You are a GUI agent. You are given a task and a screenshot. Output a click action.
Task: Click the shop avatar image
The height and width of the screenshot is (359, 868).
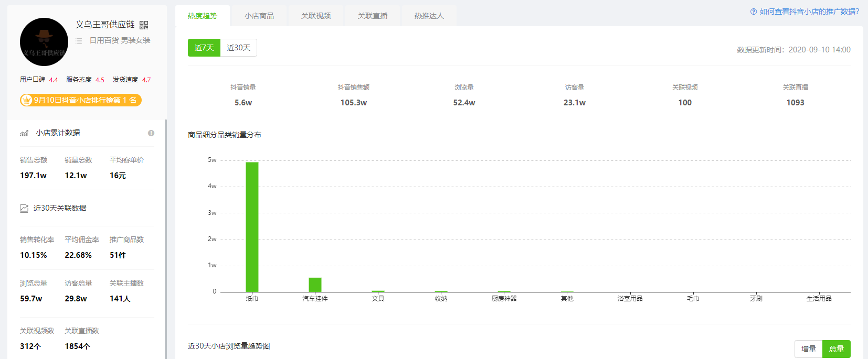[x=44, y=42]
